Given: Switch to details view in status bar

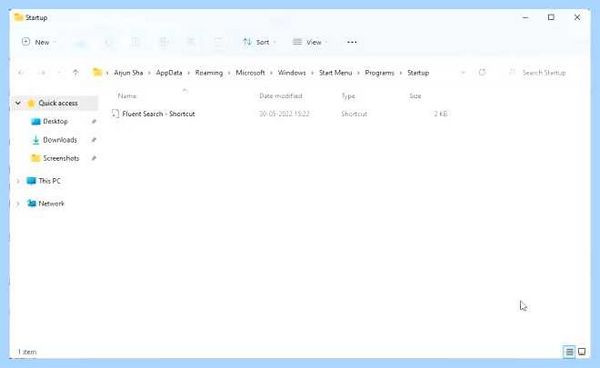Looking at the screenshot, I should (569, 352).
